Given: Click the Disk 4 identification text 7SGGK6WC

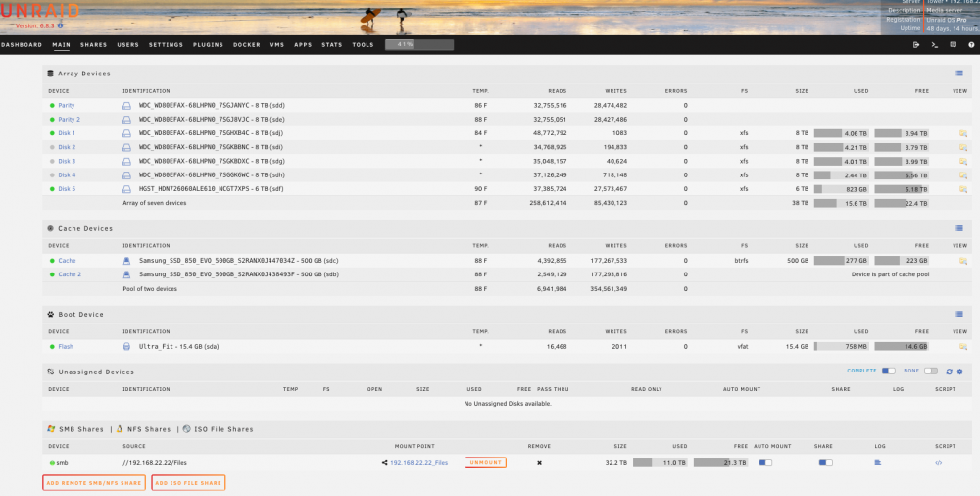Looking at the screenshot, I should pos(212,175).
